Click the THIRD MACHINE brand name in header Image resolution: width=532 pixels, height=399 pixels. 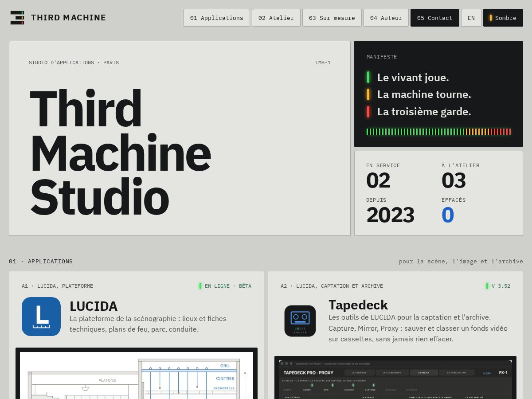click(x=69, y=18)
